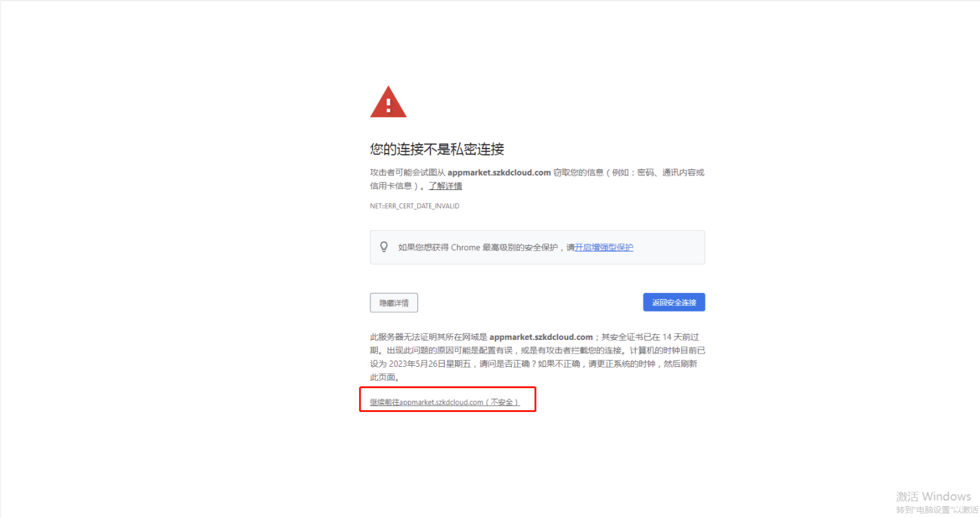Follow the 开启增强型保护 link
Viewport: 980px width, 518px height.
click(x=604, y=247)
